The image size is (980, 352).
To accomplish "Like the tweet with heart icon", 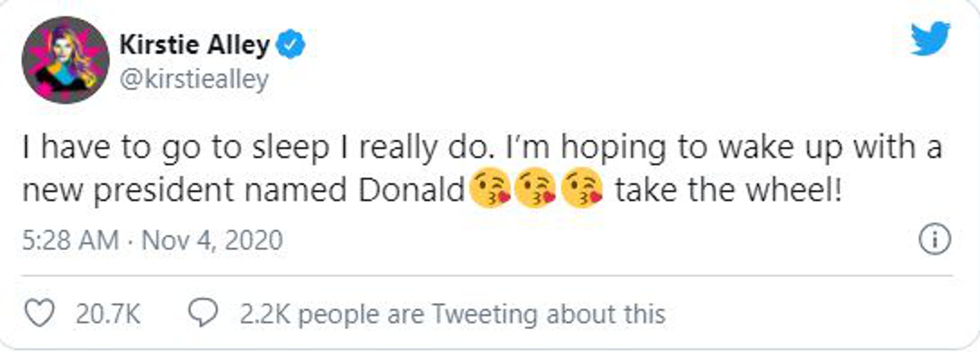I will click(39, 313).
